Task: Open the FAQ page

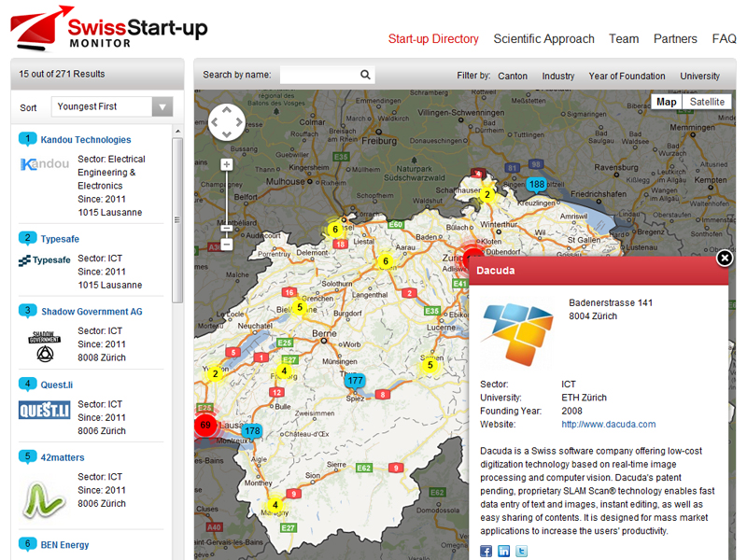Action: pyautogui.click(x=725, y=38)
